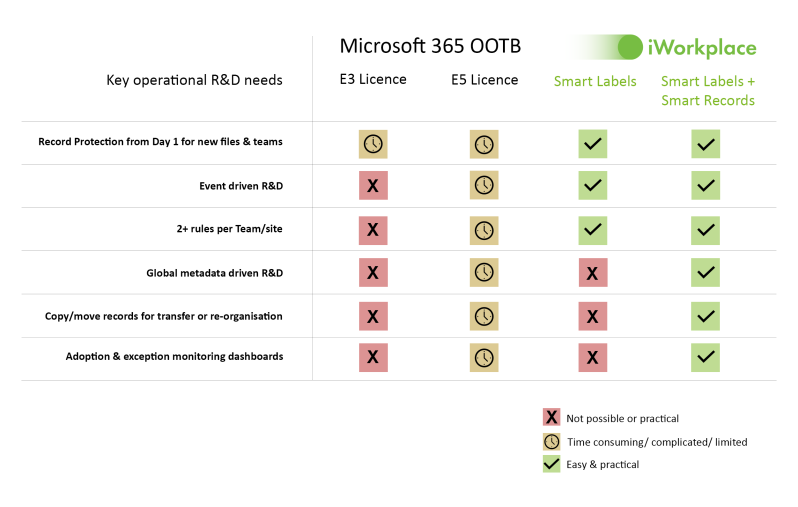
Task: Click Smart Records checkmark for Adoption dashboards
Action: (x=705, y=357)
